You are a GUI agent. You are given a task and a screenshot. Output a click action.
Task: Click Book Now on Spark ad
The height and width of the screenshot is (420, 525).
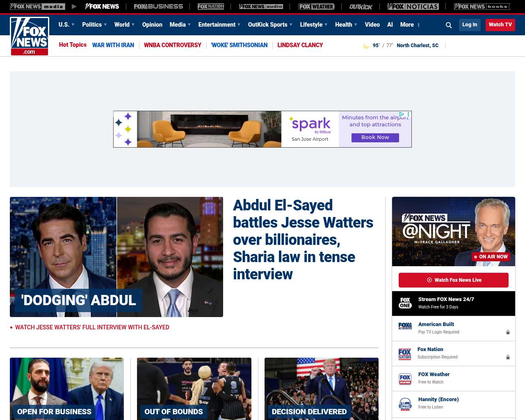pos(375,137)
